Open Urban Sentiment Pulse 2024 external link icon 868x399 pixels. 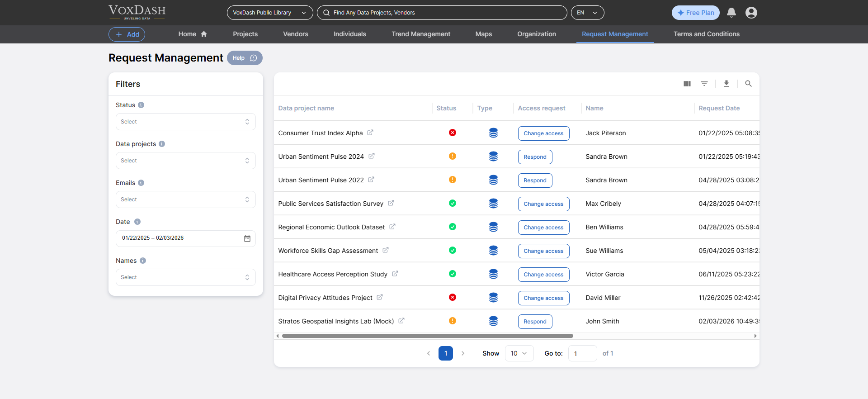[x=371, y=156]
